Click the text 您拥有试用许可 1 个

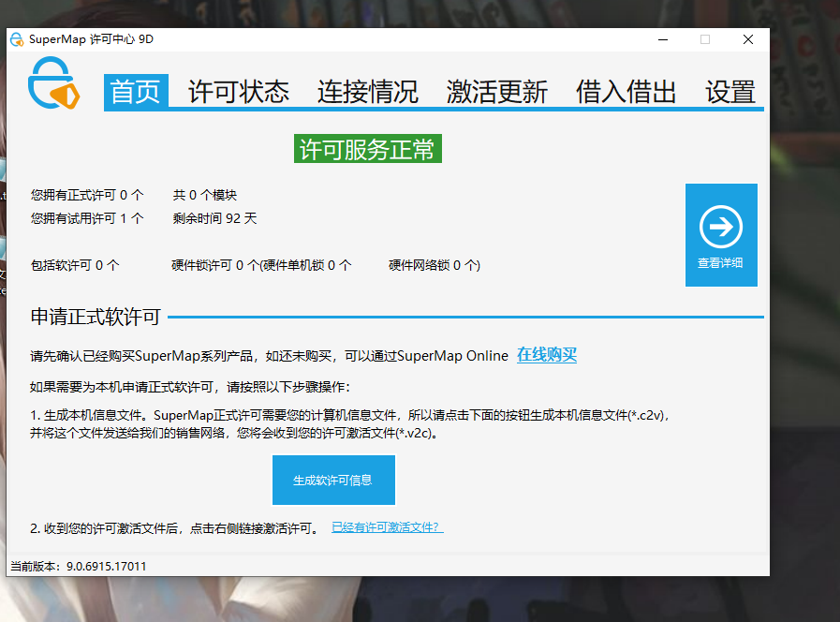point(87,218)
